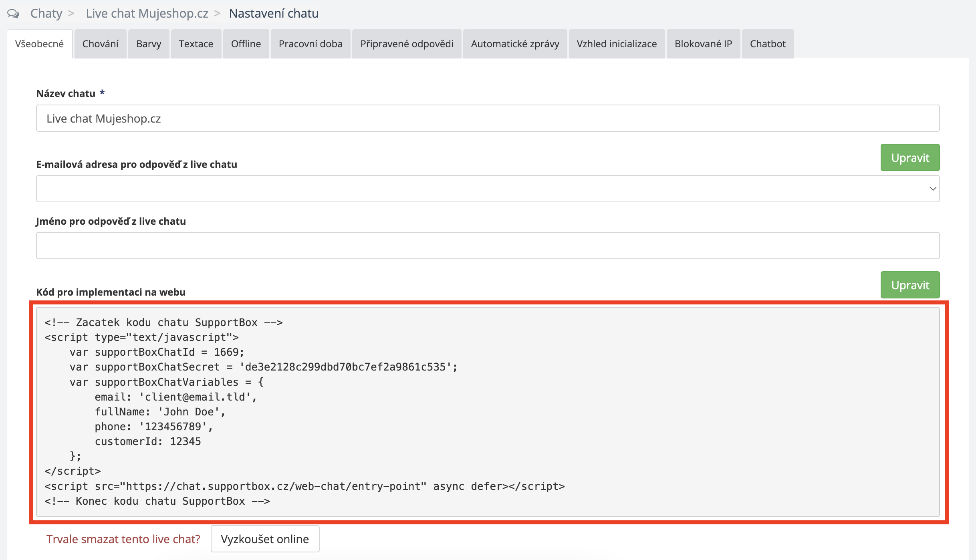
Task: Select the Textace tab
Action: click(196, 44)
